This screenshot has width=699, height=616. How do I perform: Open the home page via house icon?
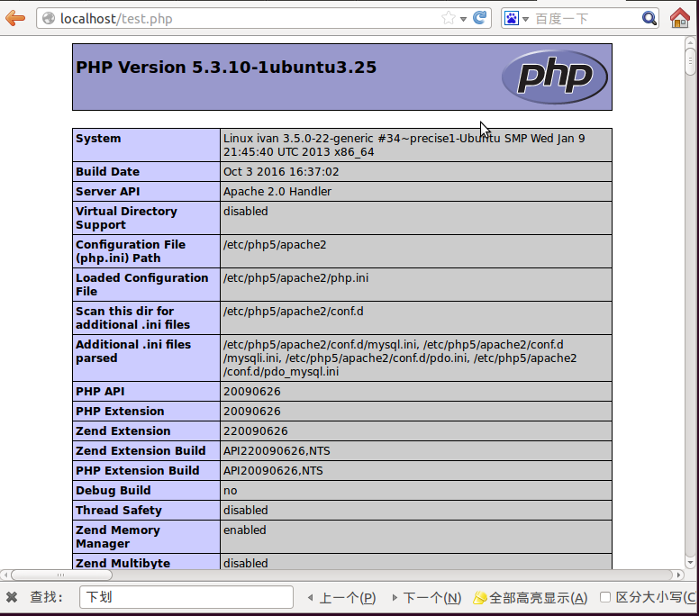(680, 18)
